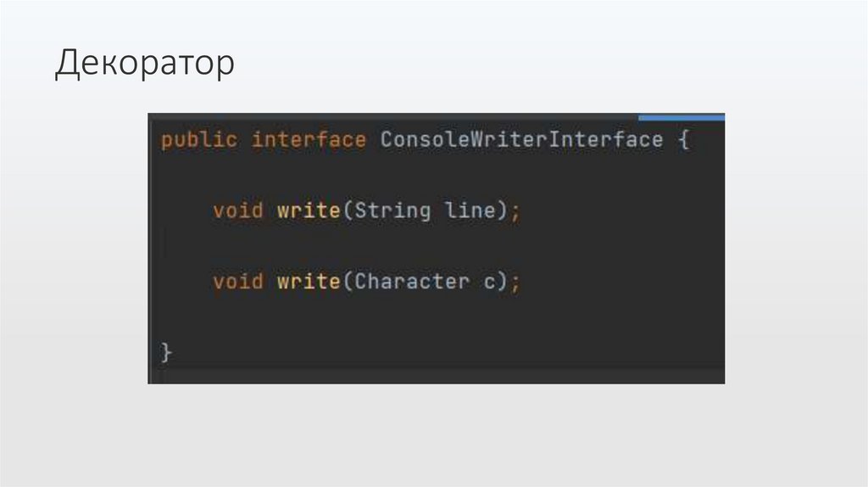Click the "String" parameter type
The height and width of the screenshot is (487, 868).
pos(392,210)
